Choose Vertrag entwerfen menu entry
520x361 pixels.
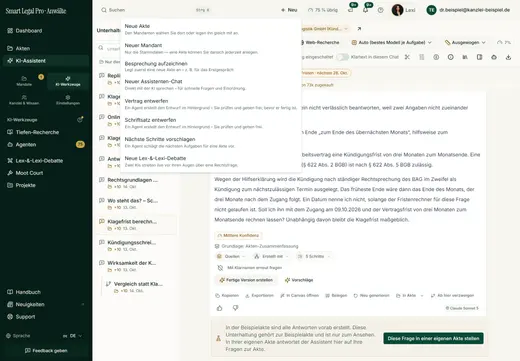(x=211, y=104)
